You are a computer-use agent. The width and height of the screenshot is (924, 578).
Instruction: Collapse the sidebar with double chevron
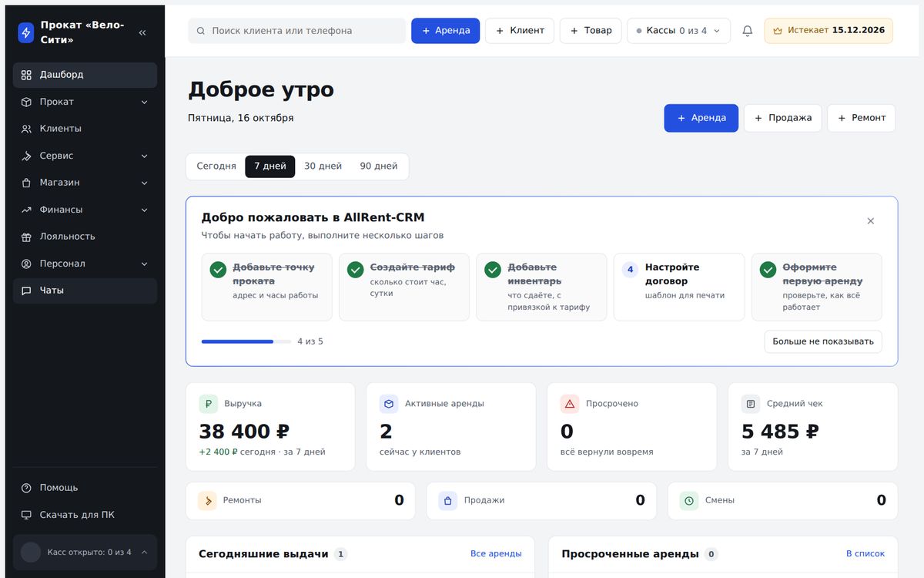[x=142, y=32]
